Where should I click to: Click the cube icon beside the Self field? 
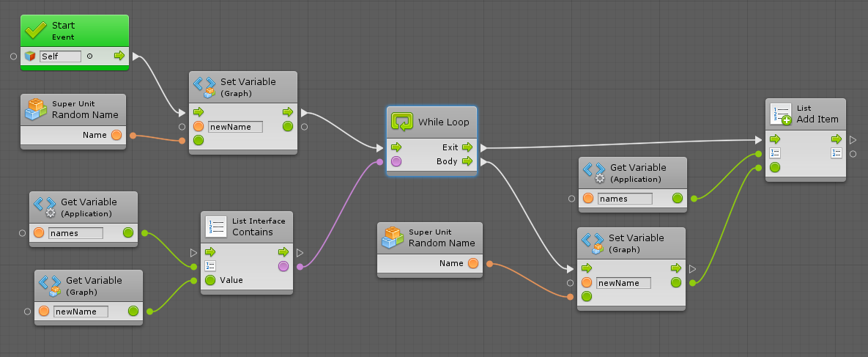tap(30, 56)
